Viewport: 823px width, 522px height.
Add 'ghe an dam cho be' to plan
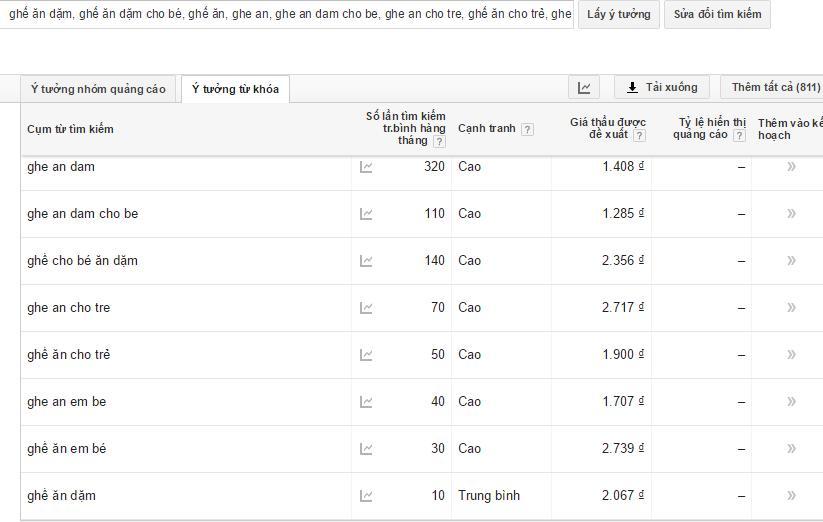coord(791,214)
